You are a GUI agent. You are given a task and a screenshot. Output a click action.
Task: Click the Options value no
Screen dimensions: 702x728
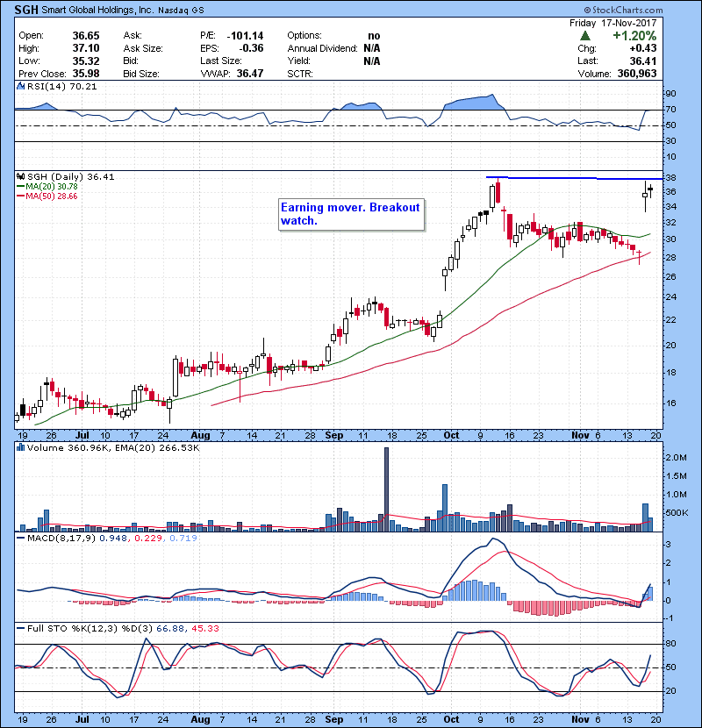click(x=374, y=36)
